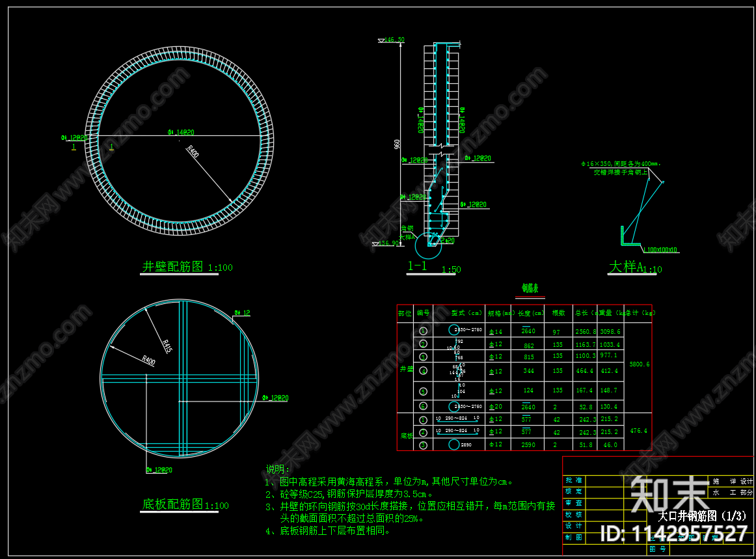The image size is (756, 559).
Task: Select the 底板配筋图 1:100 drawing title
Action: click(x=185, y=504)
